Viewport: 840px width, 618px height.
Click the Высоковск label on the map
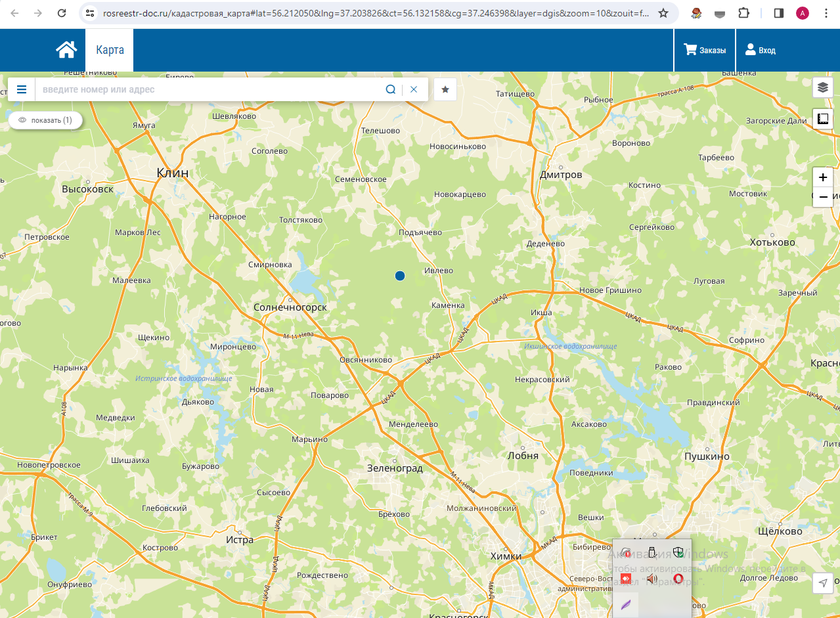pos(87,189)
